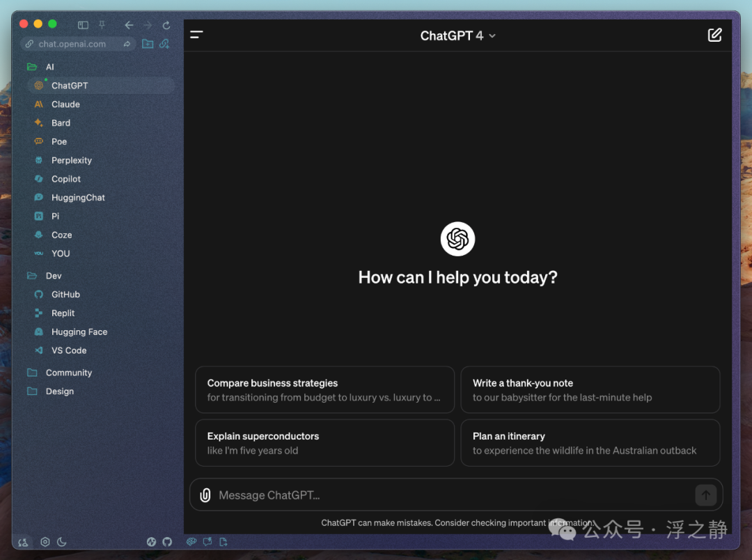Click the share arrow in the address bar
The image size is (752, 560).
127,44
